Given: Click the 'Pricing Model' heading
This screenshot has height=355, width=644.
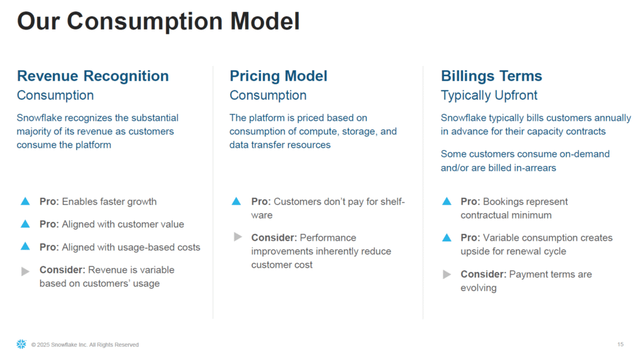Looking at the screenshot, I should click(278, 76).
